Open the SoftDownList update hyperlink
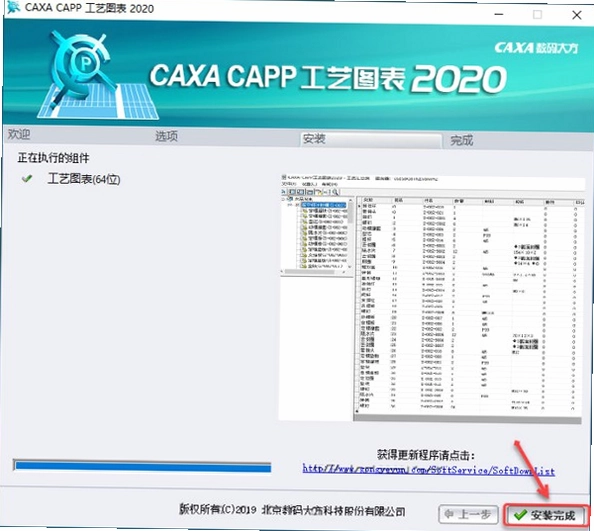The image size is (594, 531). click(x=428, y=470)
